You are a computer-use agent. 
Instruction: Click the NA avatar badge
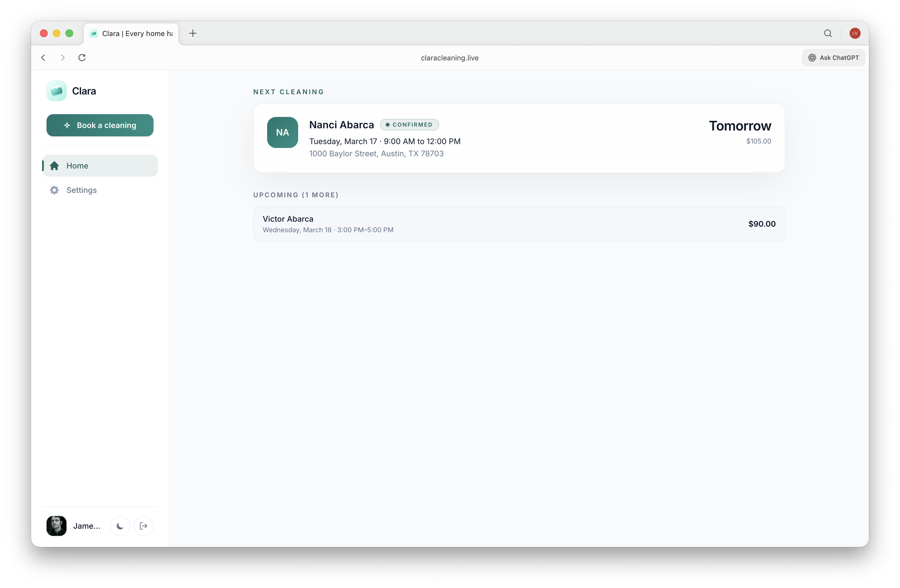[282, 132]
